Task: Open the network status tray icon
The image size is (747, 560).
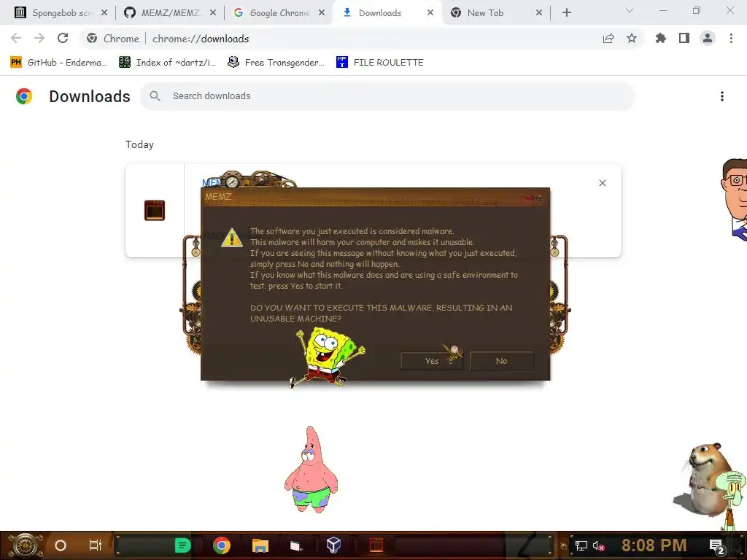Action: 581,545
